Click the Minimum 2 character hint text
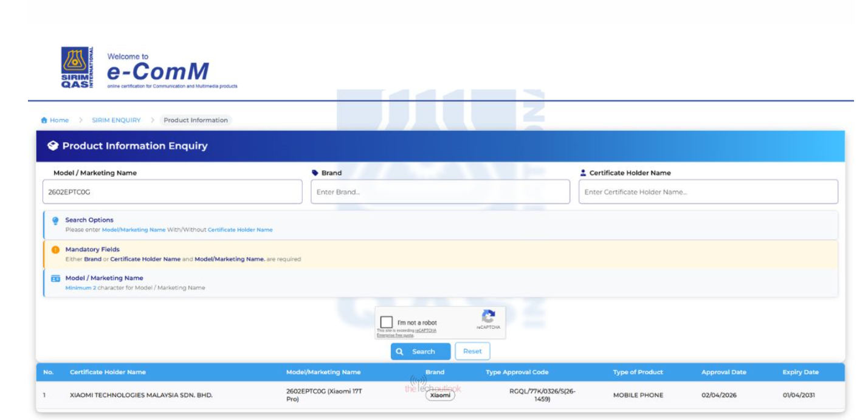This screenshot has width=868, height=420. click(x=135, y=287)
